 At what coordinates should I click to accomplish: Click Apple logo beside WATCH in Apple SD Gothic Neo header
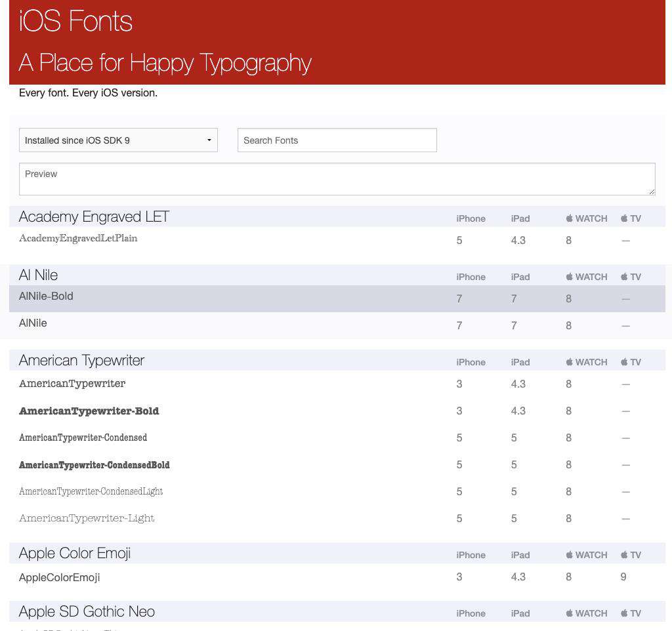tap(569, 613)
